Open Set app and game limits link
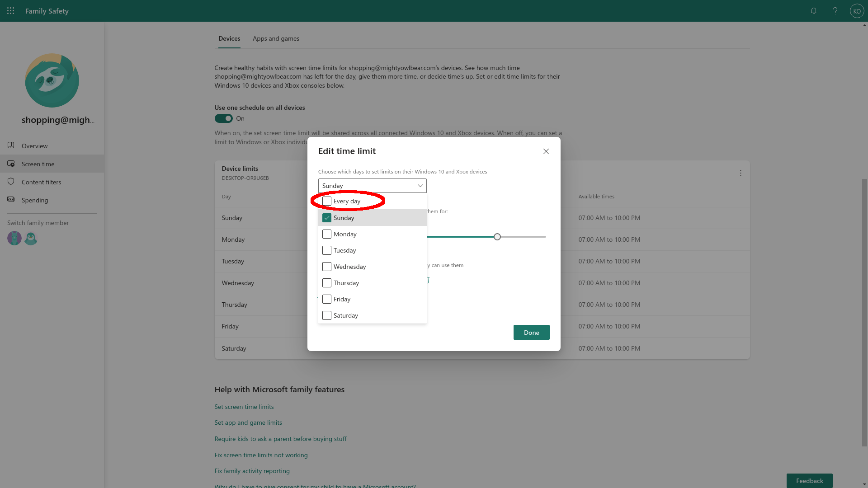The image size is (868, 488). pos(248,422)
